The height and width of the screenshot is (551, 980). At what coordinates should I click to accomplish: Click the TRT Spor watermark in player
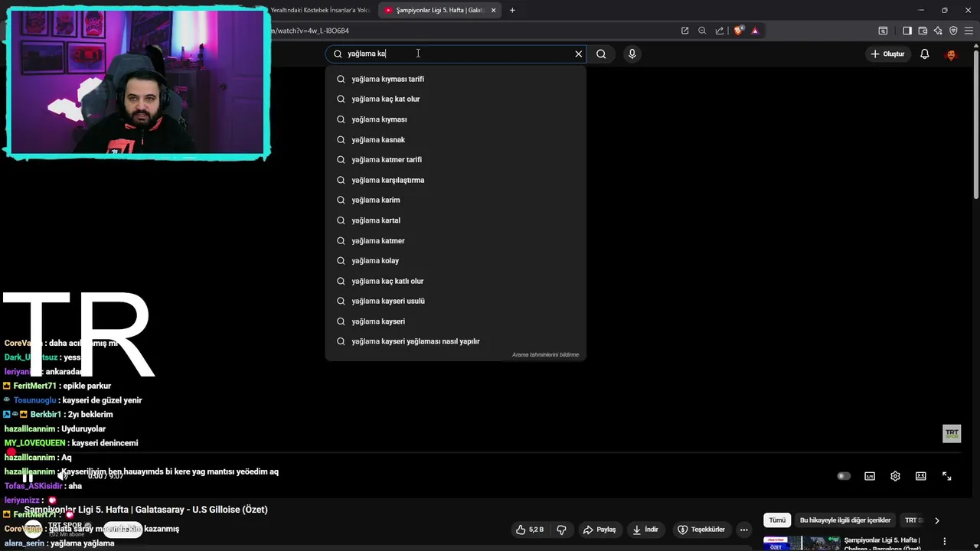click(952, 433)
